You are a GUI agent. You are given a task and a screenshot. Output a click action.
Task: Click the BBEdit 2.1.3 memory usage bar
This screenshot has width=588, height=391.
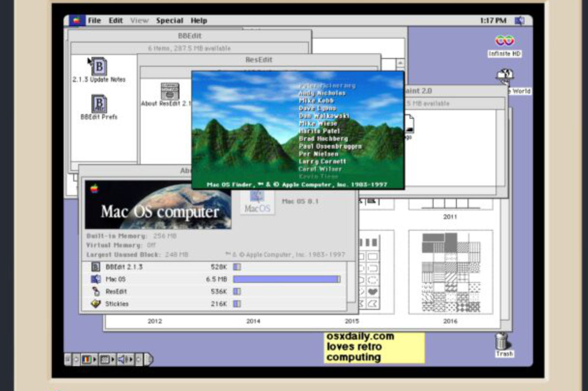click(237, 267)
